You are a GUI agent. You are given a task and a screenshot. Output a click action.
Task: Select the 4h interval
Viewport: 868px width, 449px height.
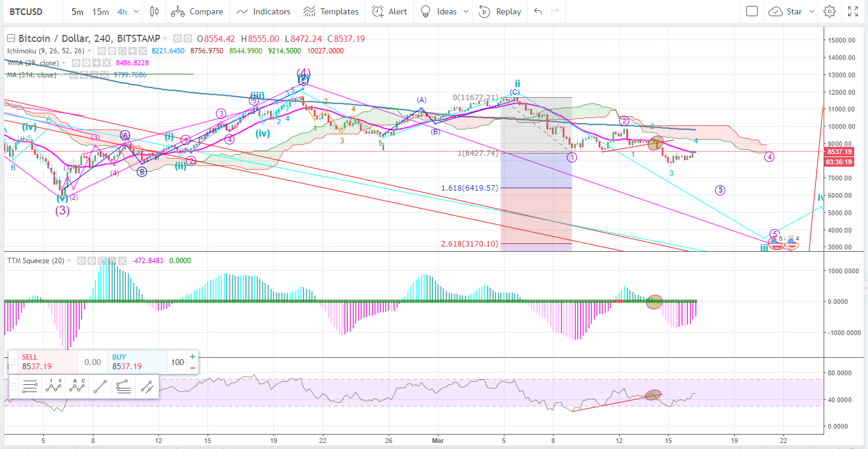tap(122, 11)
